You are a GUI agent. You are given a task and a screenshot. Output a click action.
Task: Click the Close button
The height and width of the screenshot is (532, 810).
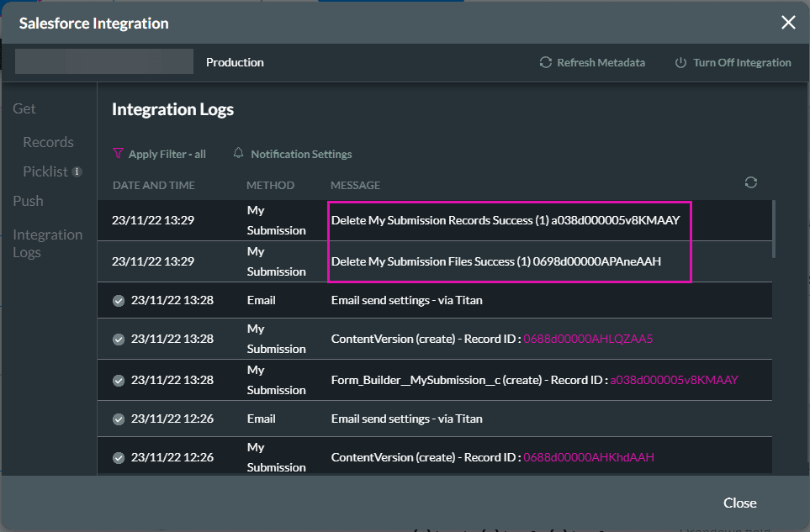point(739,503)
